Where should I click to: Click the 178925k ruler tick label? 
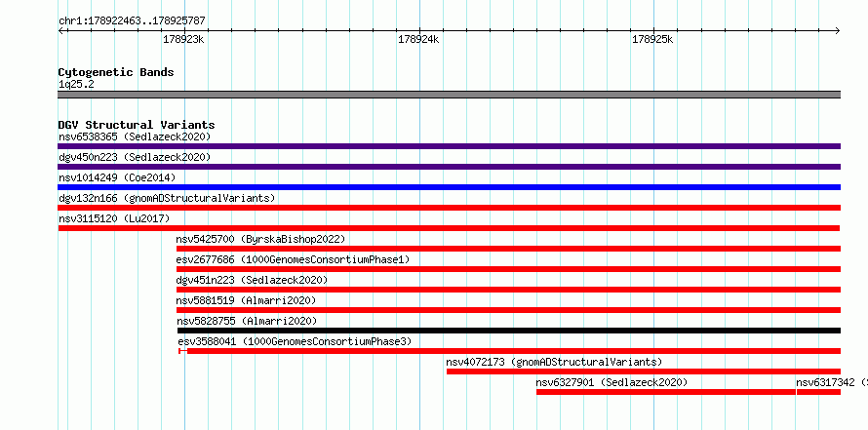click(x=652, y=40)
